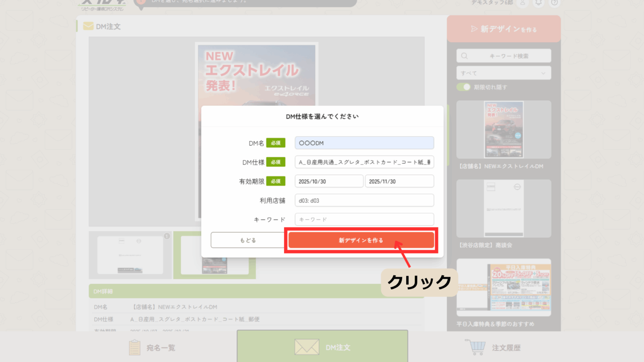Image resolution: width=644 pixels, height=362 pixels.
Task: Select the 2025/10/30 start date field
Action: click(x=328, y=181)
